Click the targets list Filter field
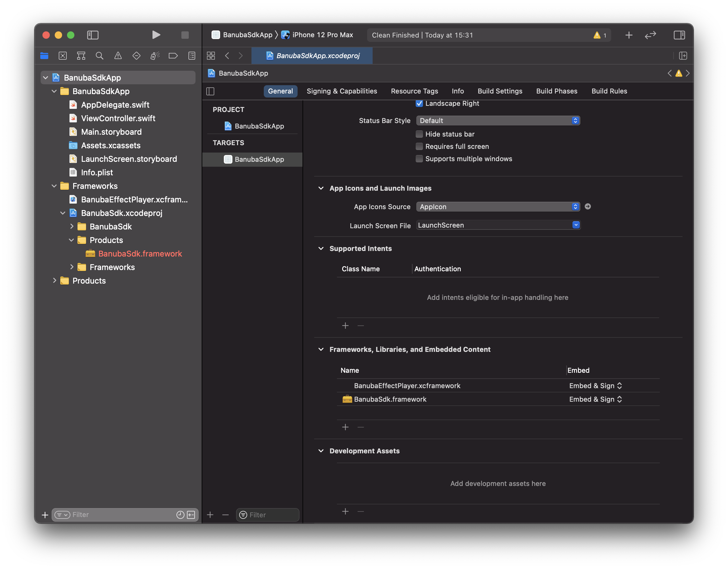728x569 pixels. [267, 515]
